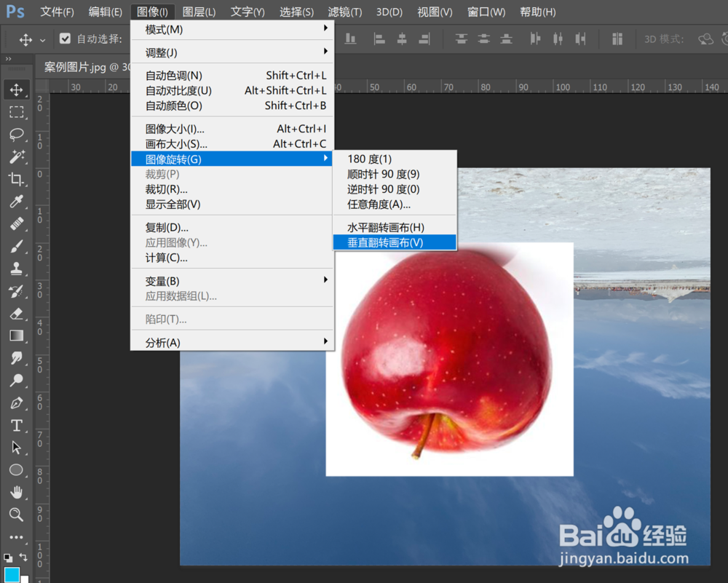The image size is (728, 583).
Task: Switch to 案例图片.jpg document tab
Action: coord(84,67)
